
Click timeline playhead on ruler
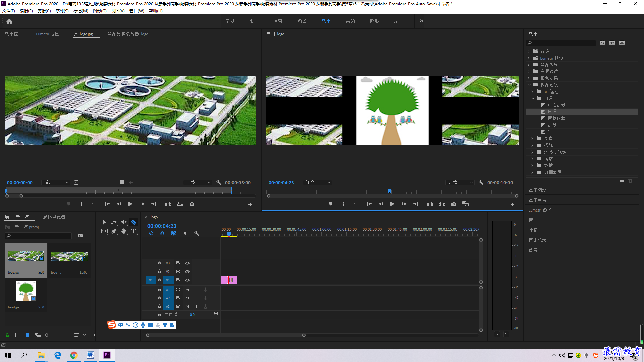coord(229,234)
